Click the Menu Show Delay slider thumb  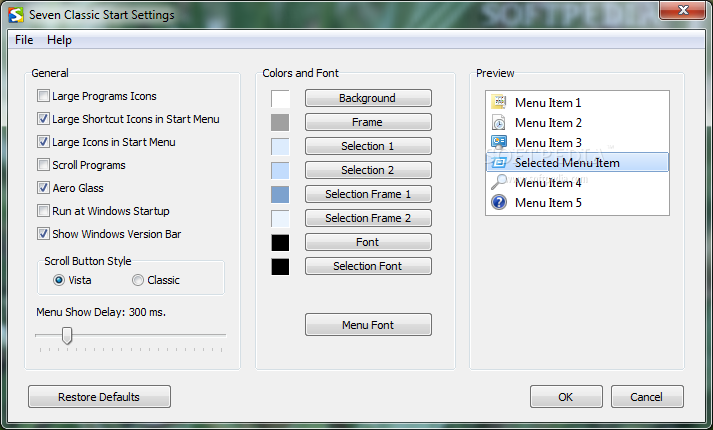(67, 335)
